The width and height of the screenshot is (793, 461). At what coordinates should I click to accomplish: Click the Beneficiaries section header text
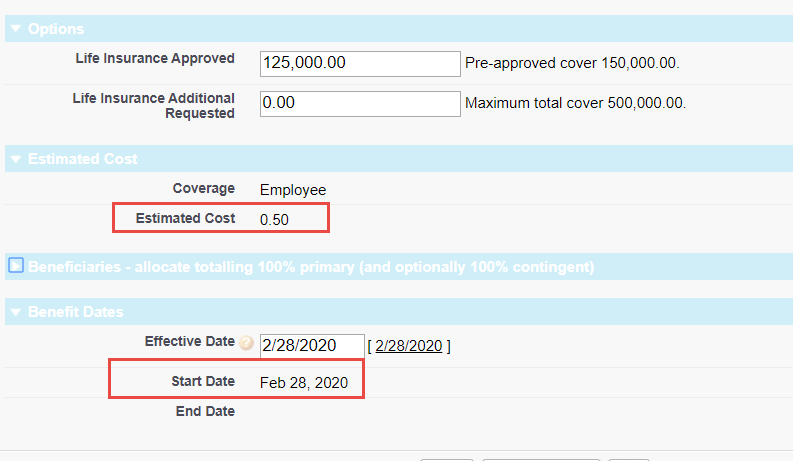pyautogui.click(x=311, y=267)
